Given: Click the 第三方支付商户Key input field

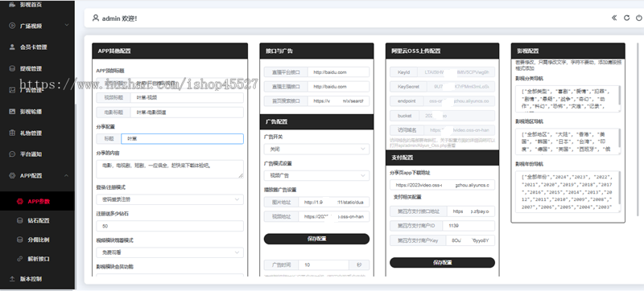Looking at the screenshot, I should pos(471,240).
